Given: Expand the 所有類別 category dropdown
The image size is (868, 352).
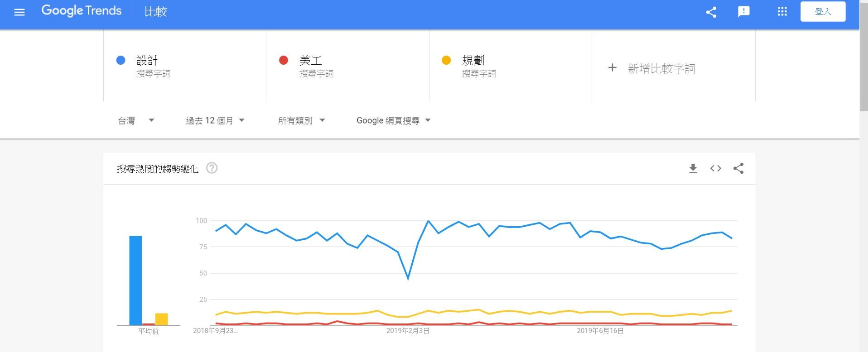Looking at the screenshot, I should coord(301,120).
